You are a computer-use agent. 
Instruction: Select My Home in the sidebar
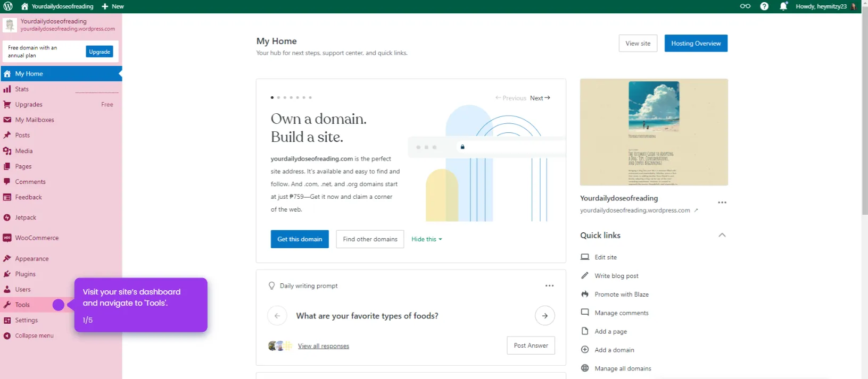point(61,74)
